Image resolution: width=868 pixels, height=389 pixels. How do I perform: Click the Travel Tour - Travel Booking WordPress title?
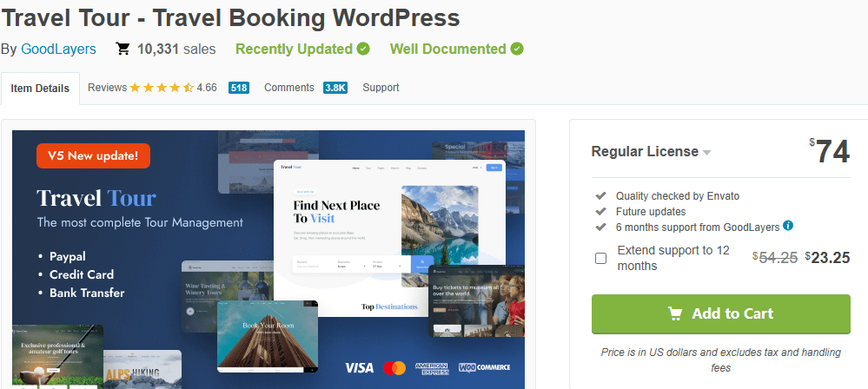(x=230, y=17)
